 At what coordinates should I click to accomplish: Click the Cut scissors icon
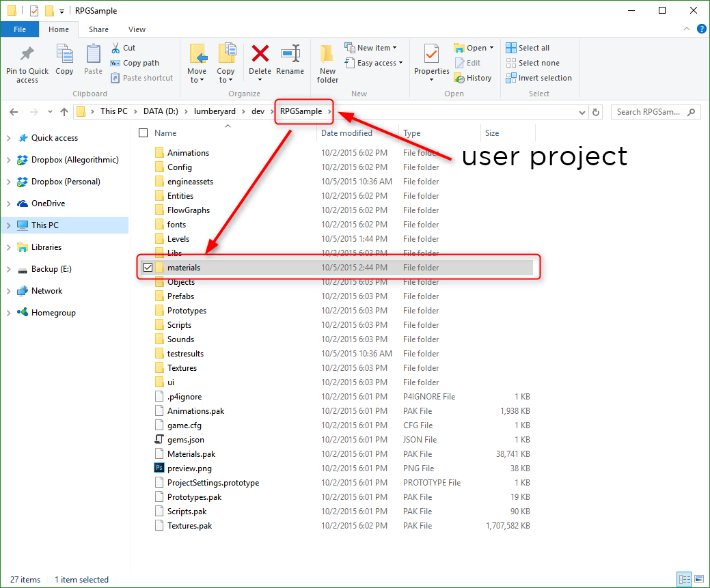pyautogui.click(x=116, y=48)
